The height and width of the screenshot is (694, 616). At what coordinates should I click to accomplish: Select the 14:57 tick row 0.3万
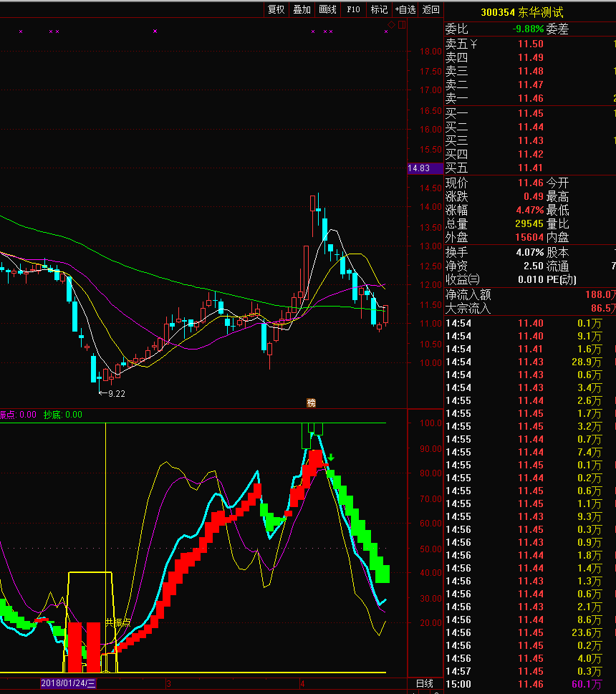(x=530, y=671)
